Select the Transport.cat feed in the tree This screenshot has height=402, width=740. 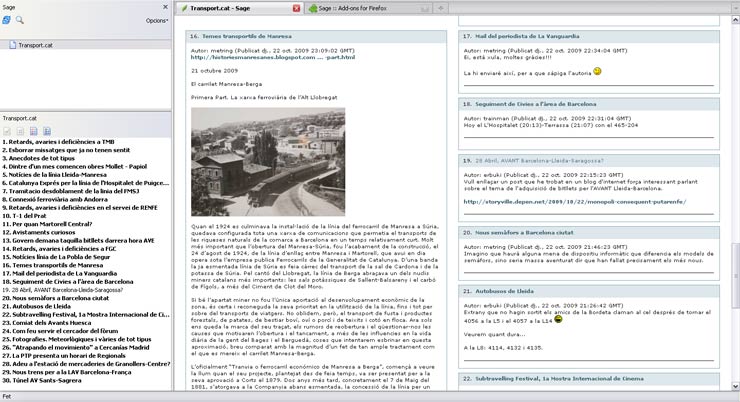35,45
